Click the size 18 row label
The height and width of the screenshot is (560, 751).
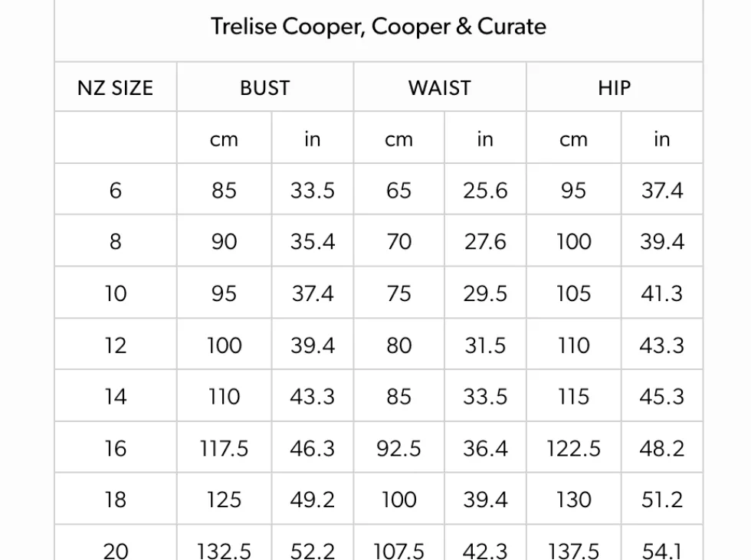pyautogui.click(x=115, y=499)
